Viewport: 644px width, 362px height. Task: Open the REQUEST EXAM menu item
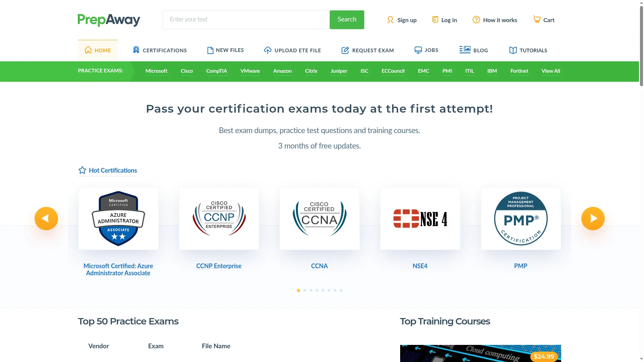click(368, 50)
